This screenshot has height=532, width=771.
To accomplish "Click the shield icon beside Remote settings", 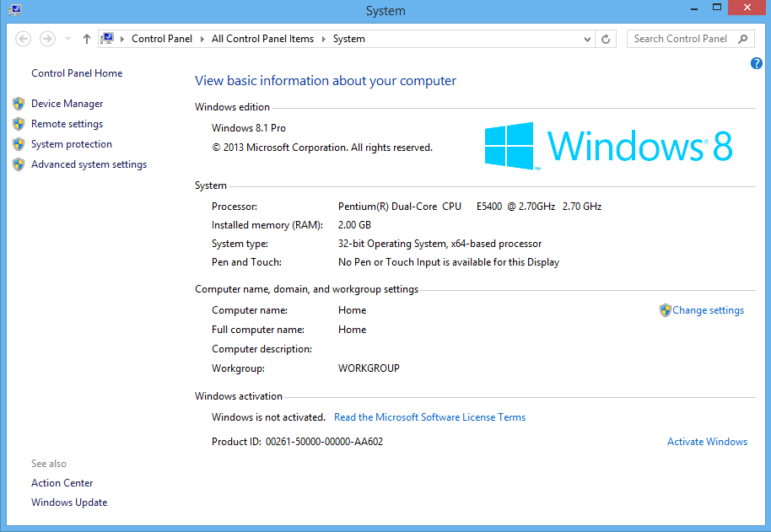I will click(x=19, y=124).
